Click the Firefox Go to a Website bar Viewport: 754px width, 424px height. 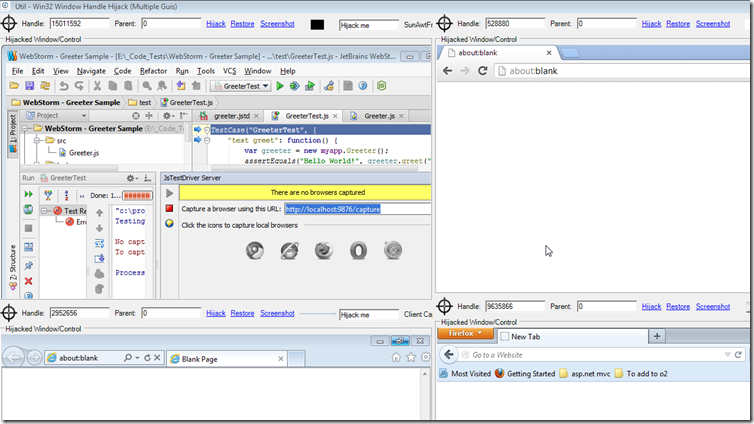595,355
